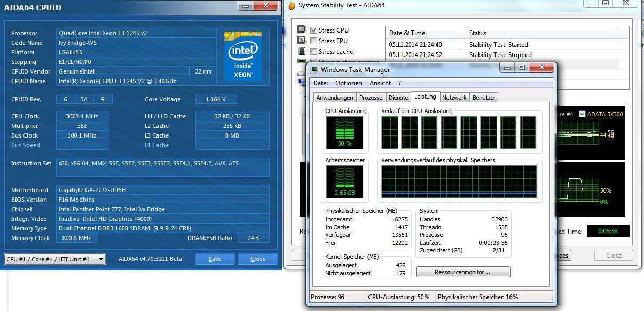Close the AIDA64 CPUID window via title bar X

click(x=264, y=6)
